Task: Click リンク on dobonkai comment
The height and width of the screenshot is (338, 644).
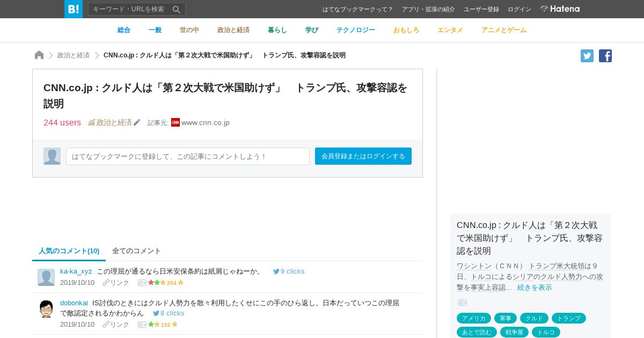Action: [120, 325]
